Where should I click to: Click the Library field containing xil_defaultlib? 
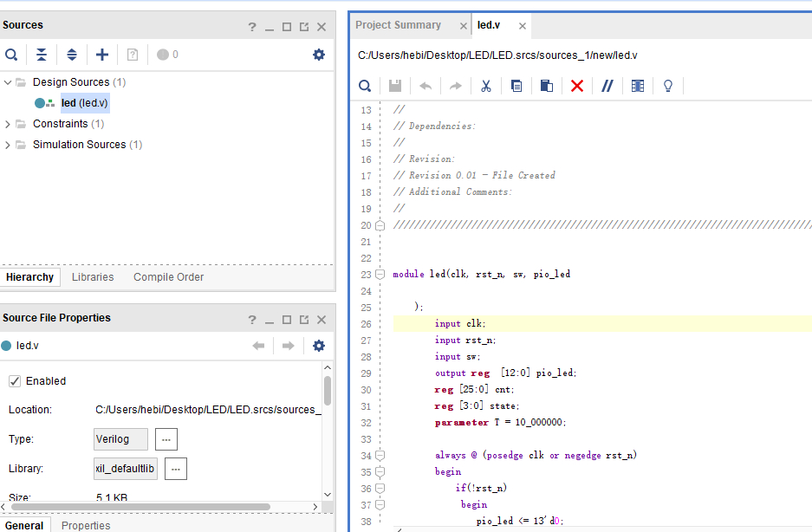[126, 469]
